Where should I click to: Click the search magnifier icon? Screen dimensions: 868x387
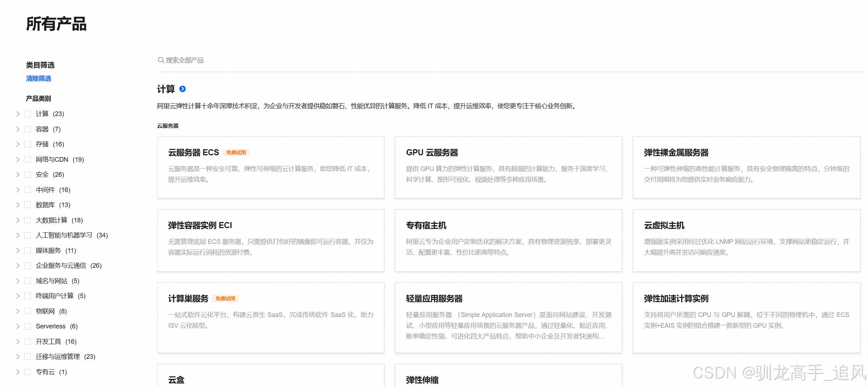tap(161, 60)
